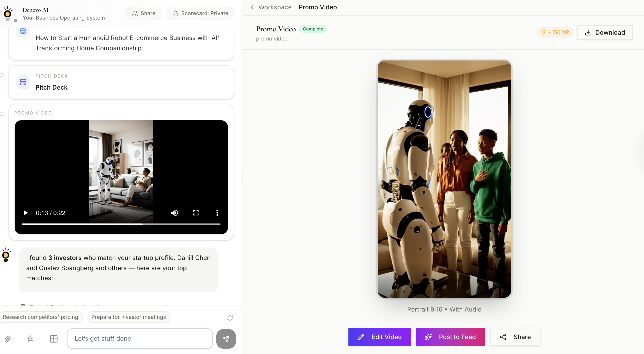Click the Post to Feed button
Viewport: 644px width, 354px height.
[x=450, y=337]
